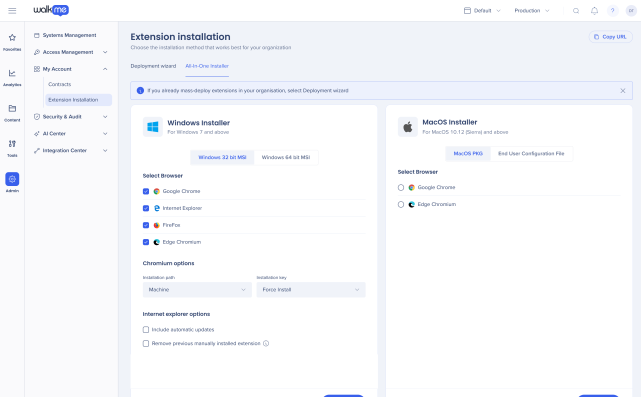
Task: Open Installation key Force Install dropdown
Action: pos(311,289)
